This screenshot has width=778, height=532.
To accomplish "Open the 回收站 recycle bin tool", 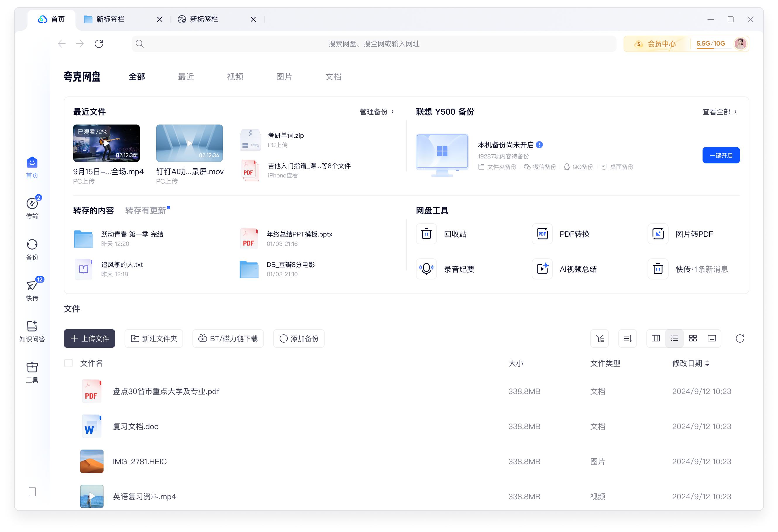I will [442, 234].
